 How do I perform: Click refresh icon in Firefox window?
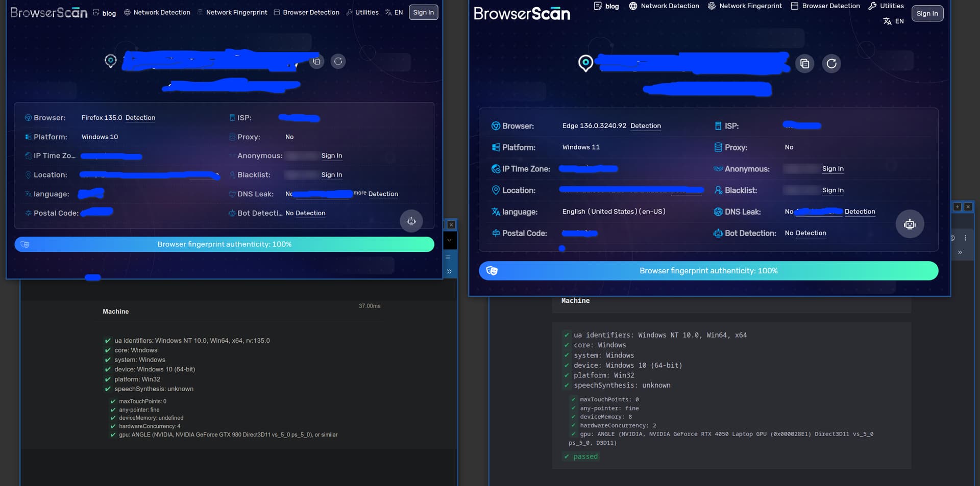pyautogui.click(x=338, y=62)
